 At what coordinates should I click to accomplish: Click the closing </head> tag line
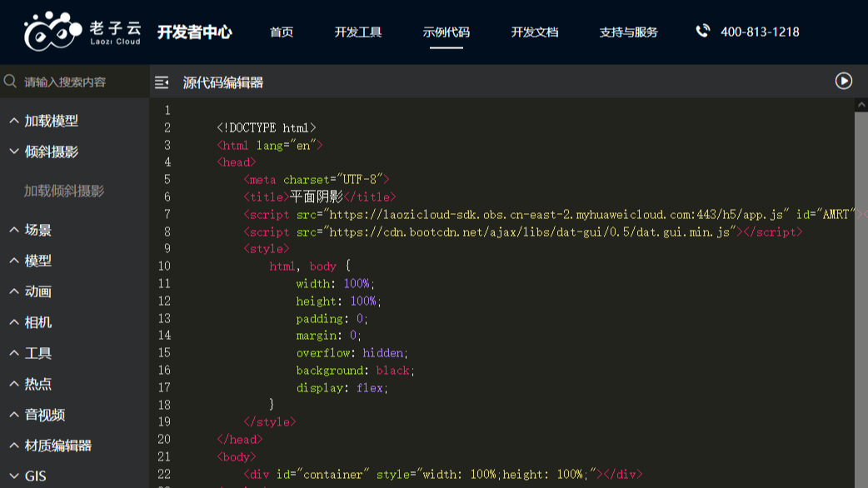coord(240,440)
